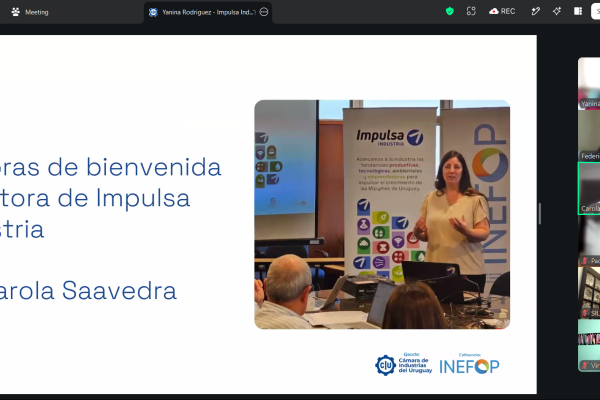Click the INEFOP logo on the slide
The height and width of the screenshot is (400, 600).
click(469, 366)
